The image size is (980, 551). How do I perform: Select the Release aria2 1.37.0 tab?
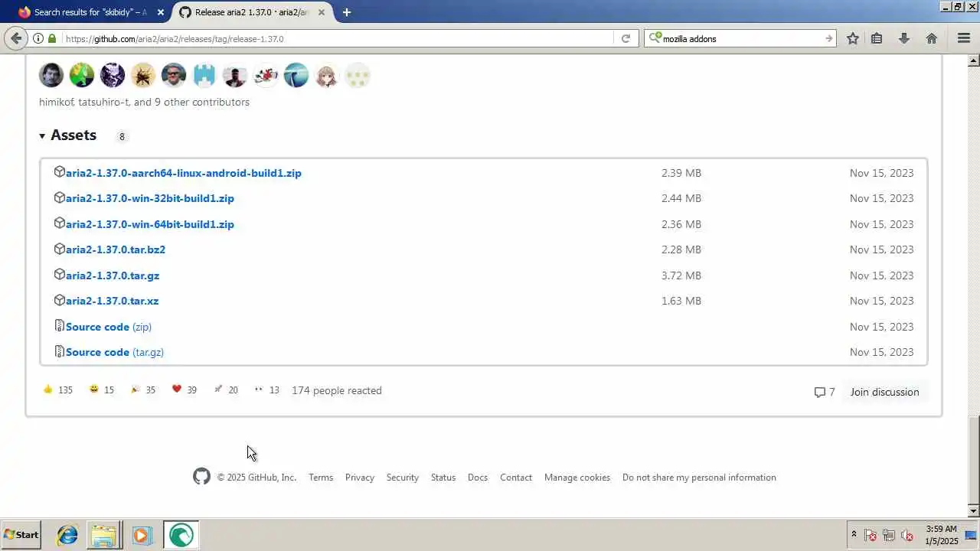(253, 12)
